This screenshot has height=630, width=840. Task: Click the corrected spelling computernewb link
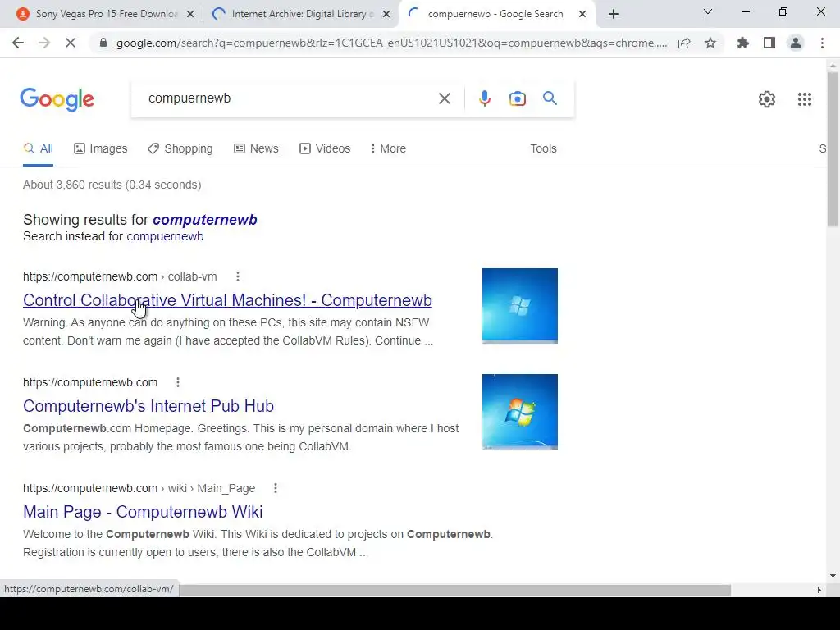coord(204,220)
